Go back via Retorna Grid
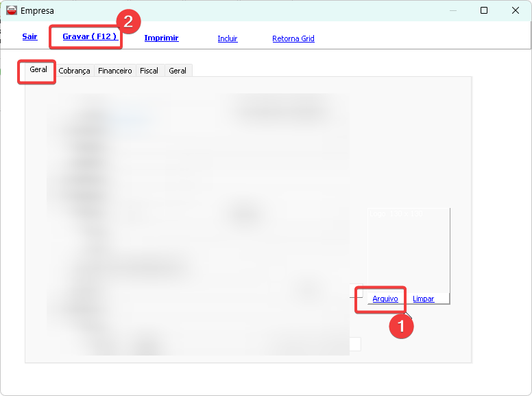The height and width of the screenshot is (396, 532). coord(293,38)
